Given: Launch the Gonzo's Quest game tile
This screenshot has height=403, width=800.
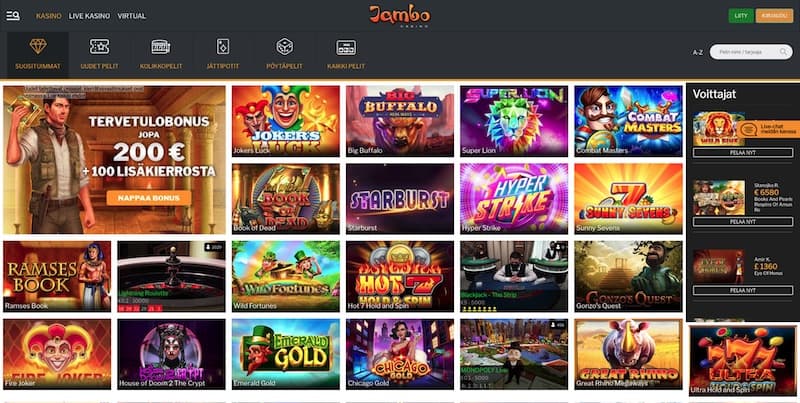Looking at the screenshot, I should [628, 276].
